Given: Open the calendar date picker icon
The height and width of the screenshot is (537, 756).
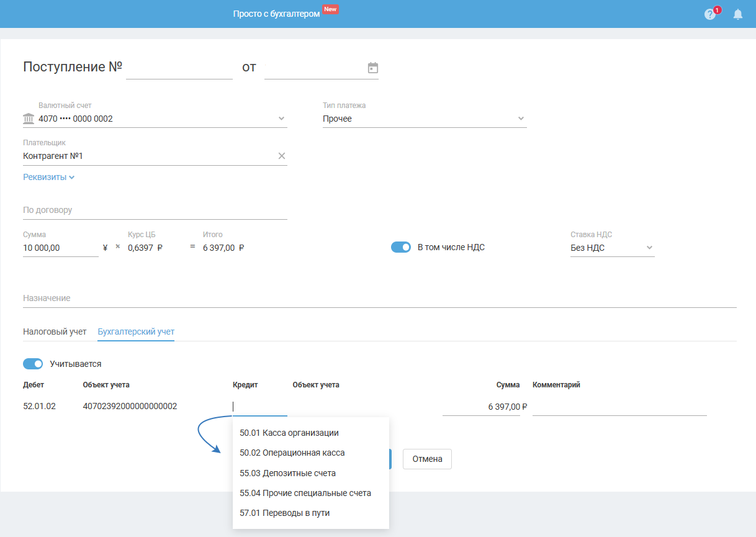Looking at the screenshot, I should coord(373,68).
